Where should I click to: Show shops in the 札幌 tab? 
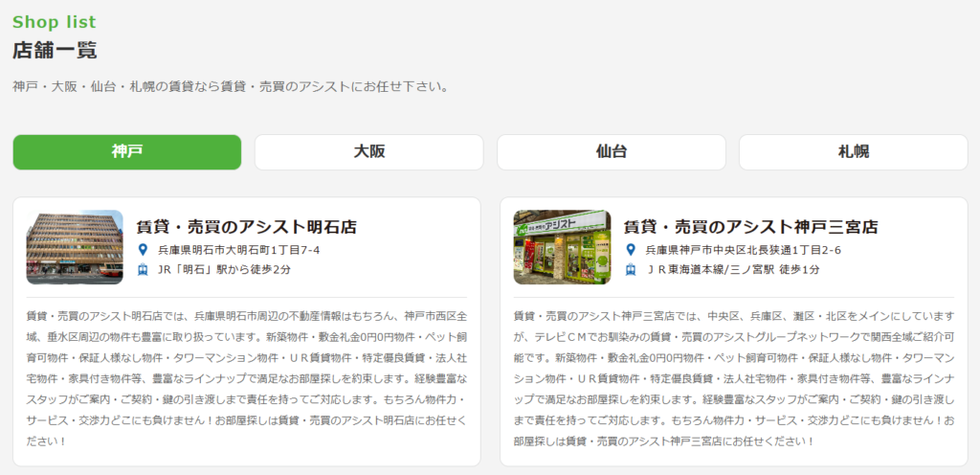point(853,152)
